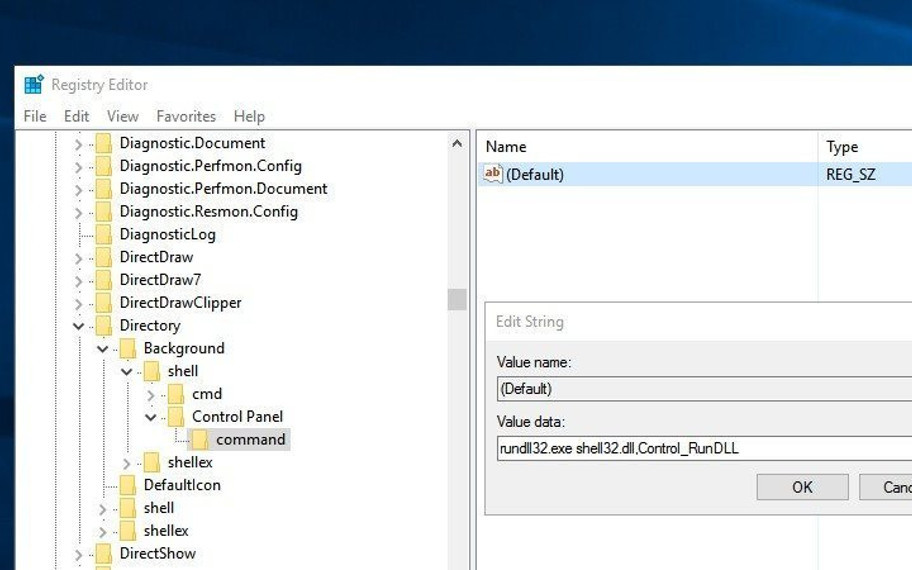Screen dimensions: 912x570
Task: Cancel the Edit String dialog
Action: pyautogui.click(x=885, y=487)
